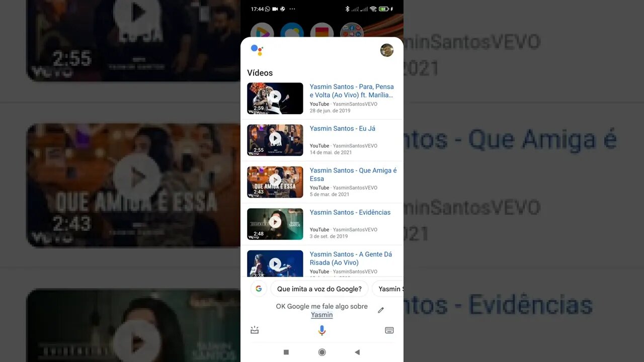Tap the video camera status bar icon
The width and height of the screenshot is (644, 362).
(x=275, y=9)
